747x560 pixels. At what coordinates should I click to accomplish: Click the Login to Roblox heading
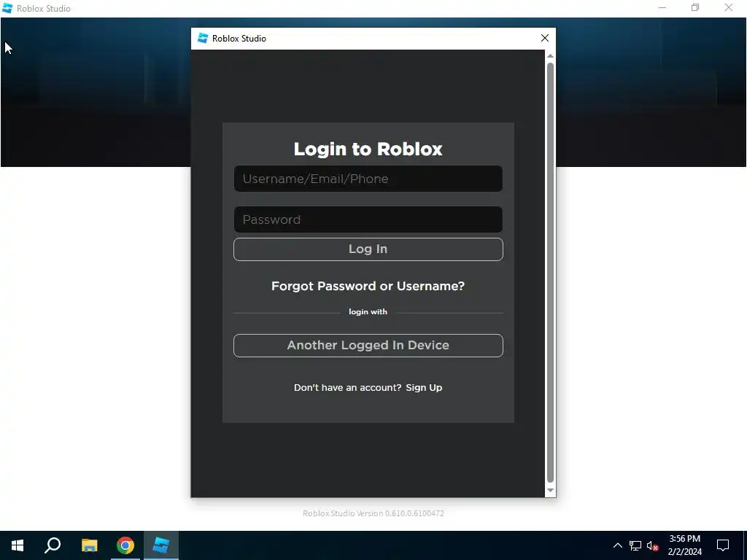point(368,149)
